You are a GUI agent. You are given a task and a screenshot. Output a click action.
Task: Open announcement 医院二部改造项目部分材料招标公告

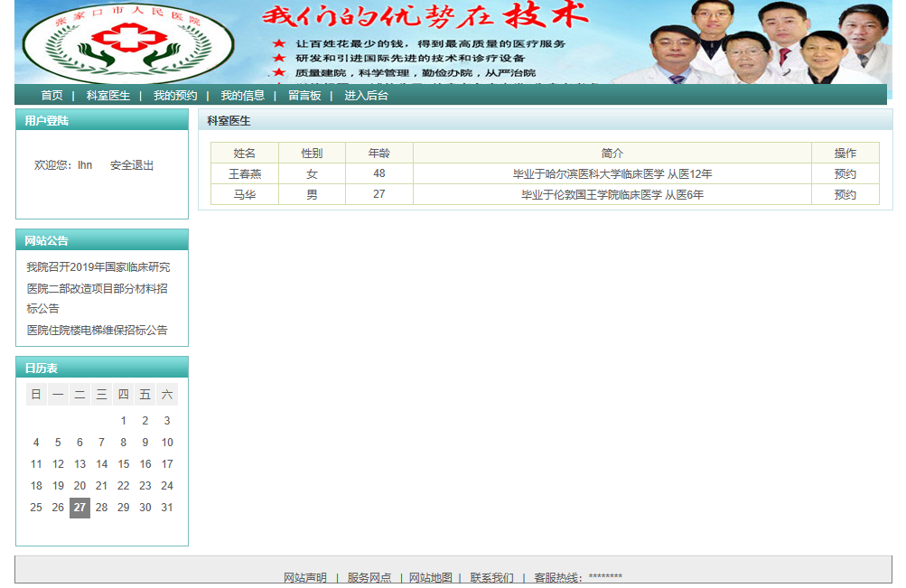point(97,299)
